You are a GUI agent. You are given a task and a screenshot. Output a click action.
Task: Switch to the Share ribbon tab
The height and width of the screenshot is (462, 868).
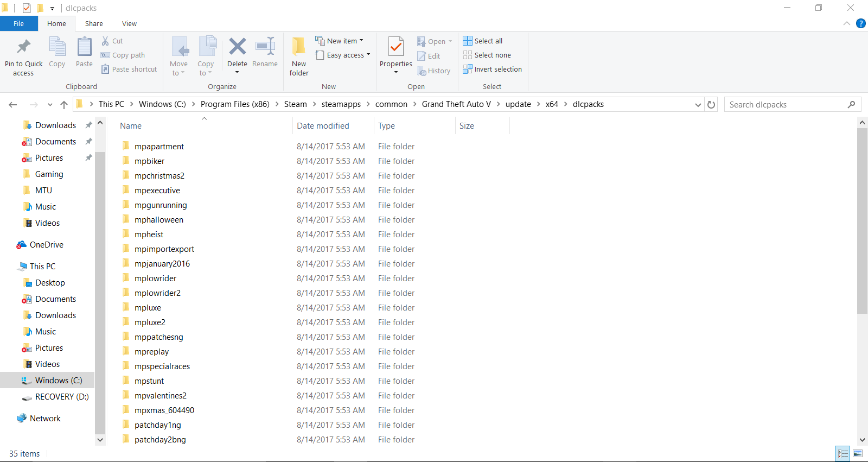coord(94,23)
